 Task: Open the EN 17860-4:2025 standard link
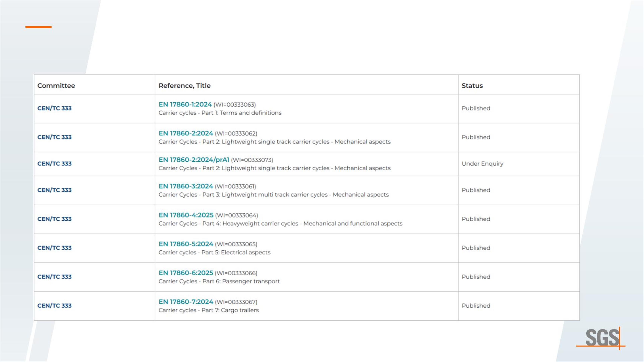186,215
